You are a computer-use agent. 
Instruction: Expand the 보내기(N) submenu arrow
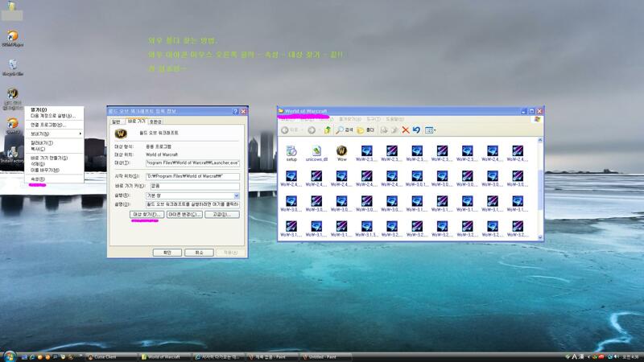(80, 134)
